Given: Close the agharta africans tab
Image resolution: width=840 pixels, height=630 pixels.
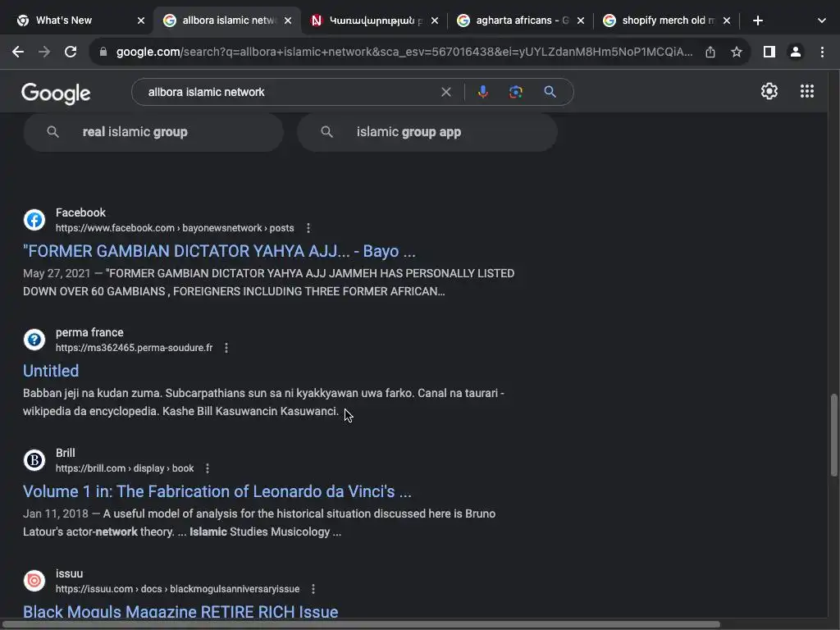Looking at the screenshot, I should pyautogui.click(x=581, y=21).
